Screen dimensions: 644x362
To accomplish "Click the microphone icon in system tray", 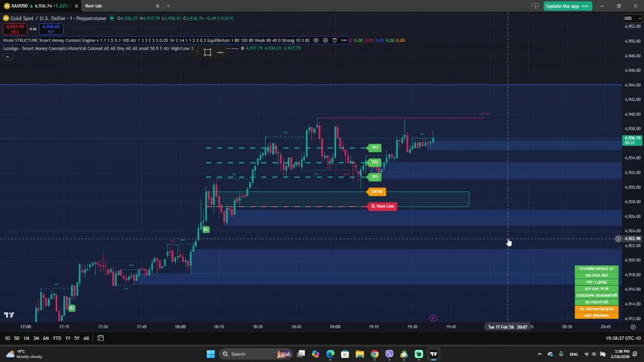I will [x=561, y=354].
